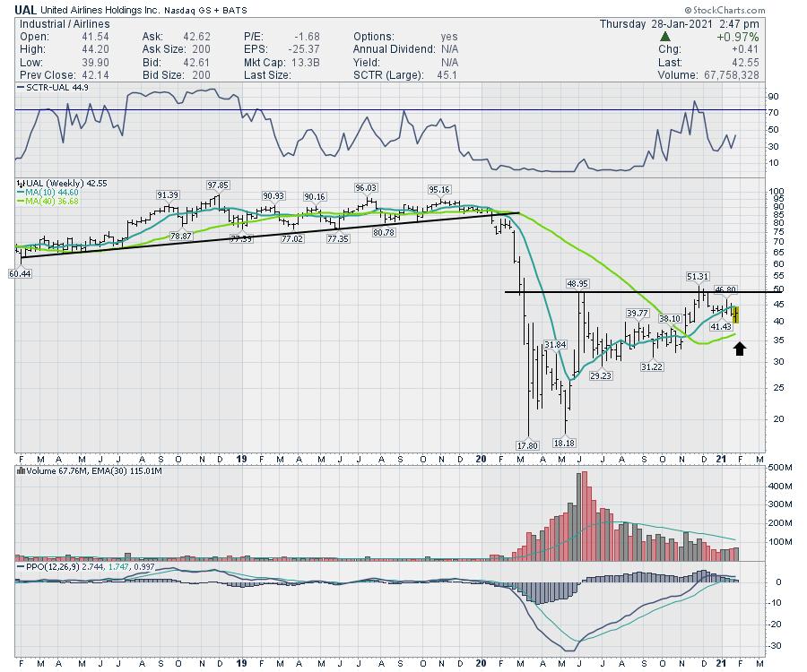Click the 17.80 low price label

(x=527, y=445)
